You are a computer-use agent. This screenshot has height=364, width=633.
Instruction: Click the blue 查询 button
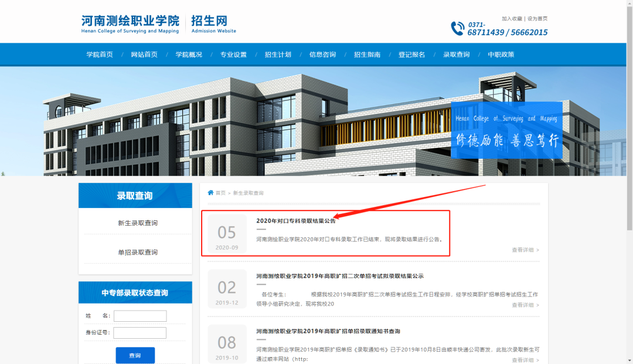coord(135,355)
